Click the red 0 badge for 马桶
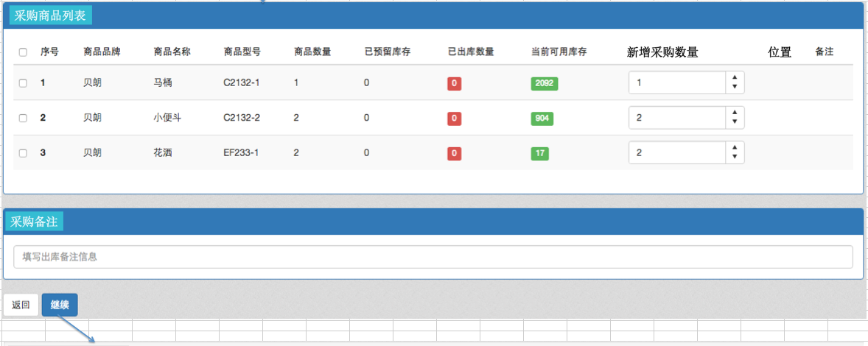Screen dimensions: 868x346 [454, 84]
